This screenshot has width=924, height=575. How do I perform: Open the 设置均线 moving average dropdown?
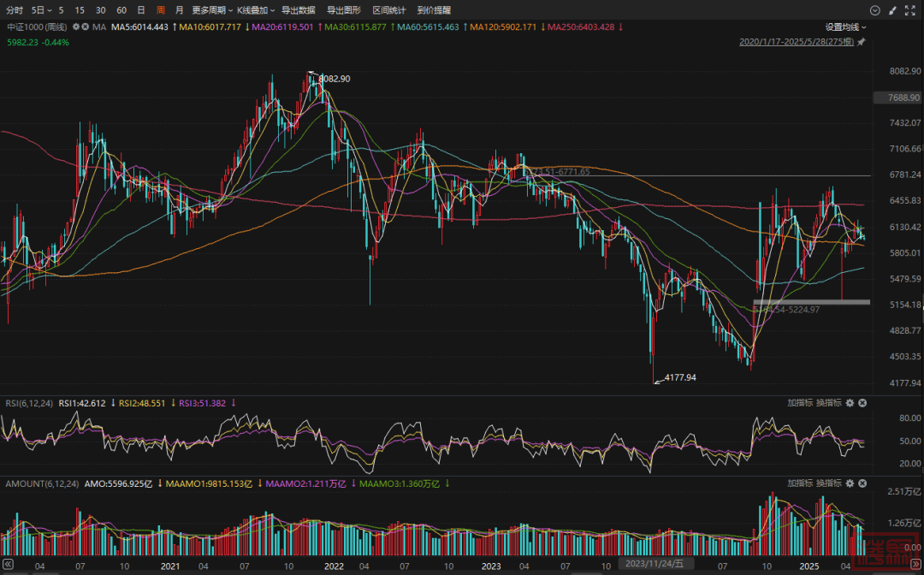[x=845, y=27]
